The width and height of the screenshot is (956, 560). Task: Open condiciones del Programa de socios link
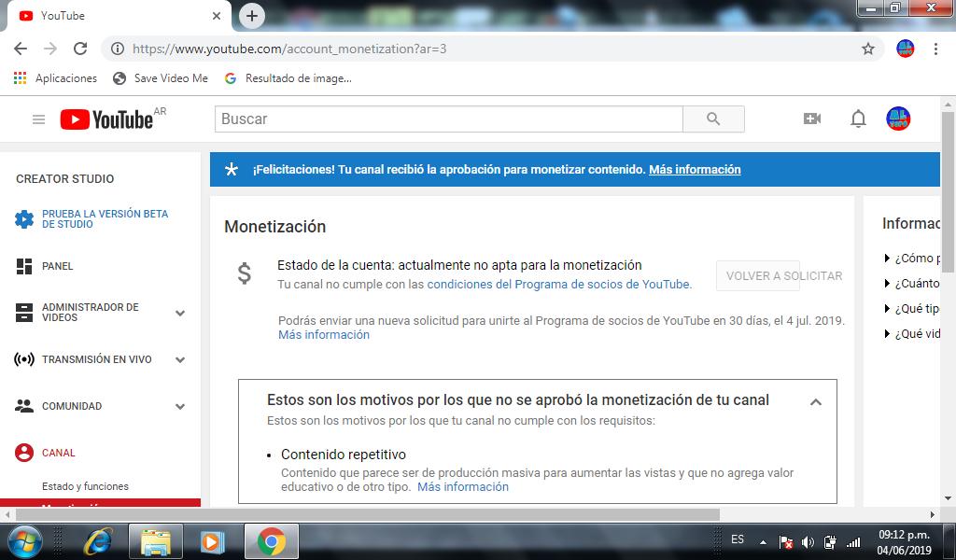point(558,284)
